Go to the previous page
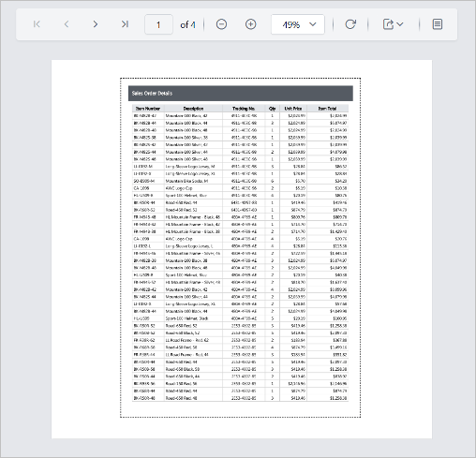Viewport: 476px width, 458px height. point(67,24)
